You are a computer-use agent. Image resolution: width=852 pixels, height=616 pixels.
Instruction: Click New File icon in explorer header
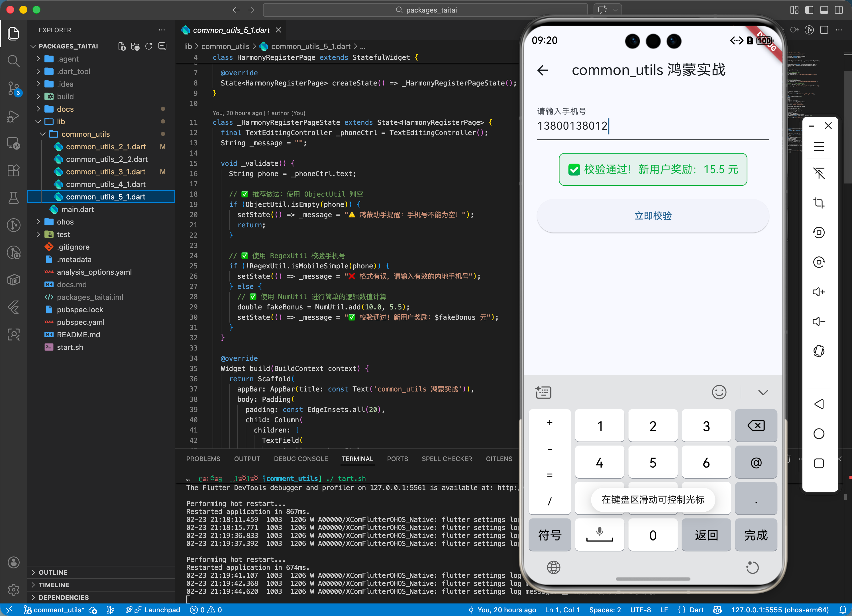[x=122, y=46]
